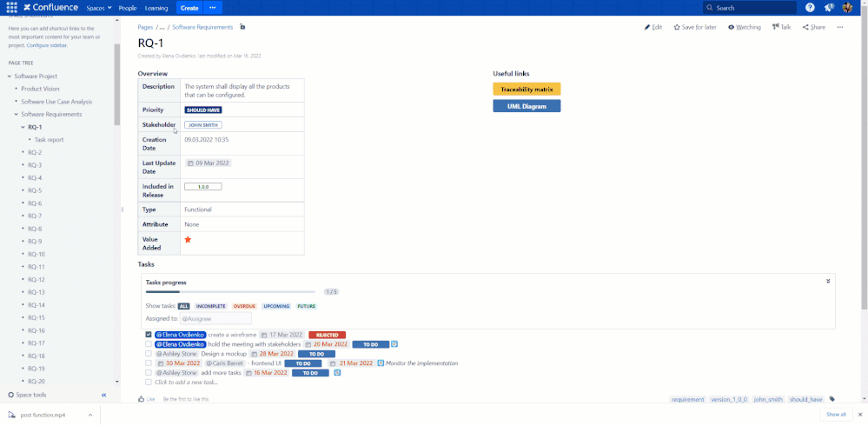The height and width of the screenshot is (426, 868).
Task: Click the REJECTED status lozenge
Action: tap(328, 335)
